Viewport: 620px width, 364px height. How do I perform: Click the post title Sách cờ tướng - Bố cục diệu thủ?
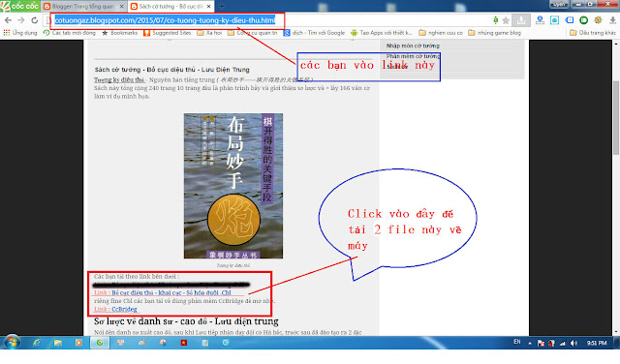point(172,70)
